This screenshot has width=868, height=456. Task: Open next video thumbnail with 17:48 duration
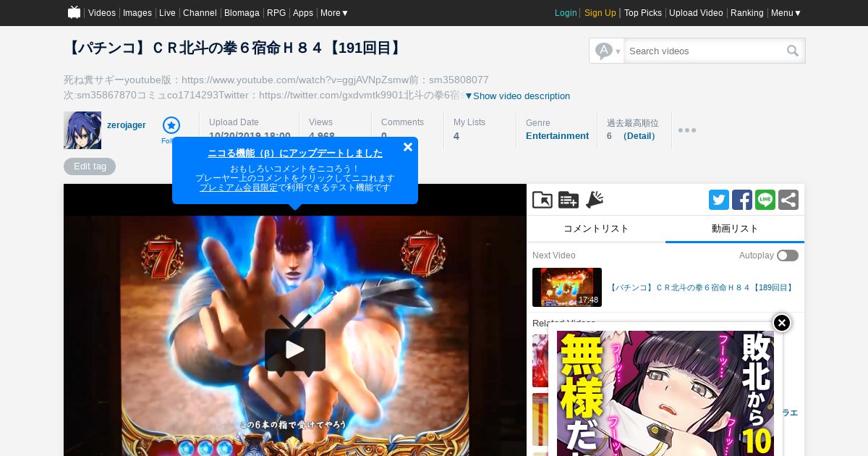click(x=567, y=287)
